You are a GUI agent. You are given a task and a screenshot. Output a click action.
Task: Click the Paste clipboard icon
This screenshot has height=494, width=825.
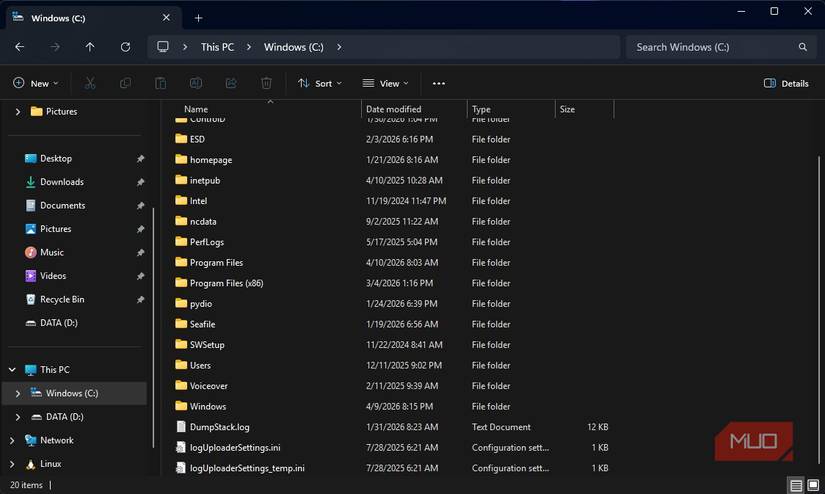pyautogui.click(x=160, y=83)
